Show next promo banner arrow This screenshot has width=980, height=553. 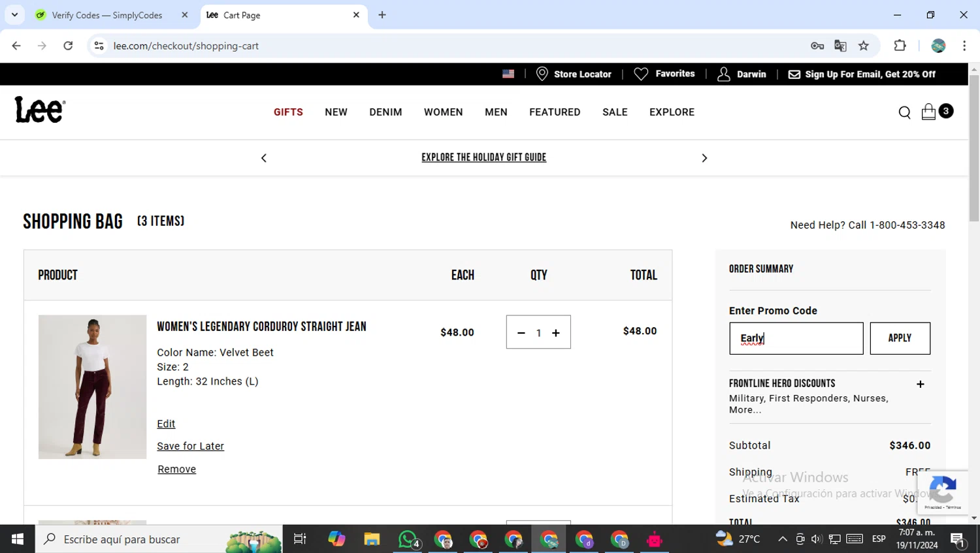[704, 158]
